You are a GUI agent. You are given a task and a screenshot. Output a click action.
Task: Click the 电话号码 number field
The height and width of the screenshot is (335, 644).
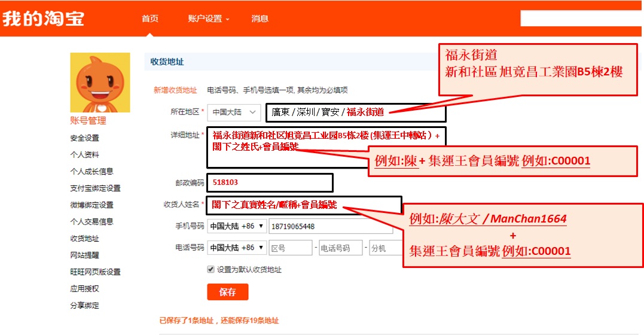[340, 248]
